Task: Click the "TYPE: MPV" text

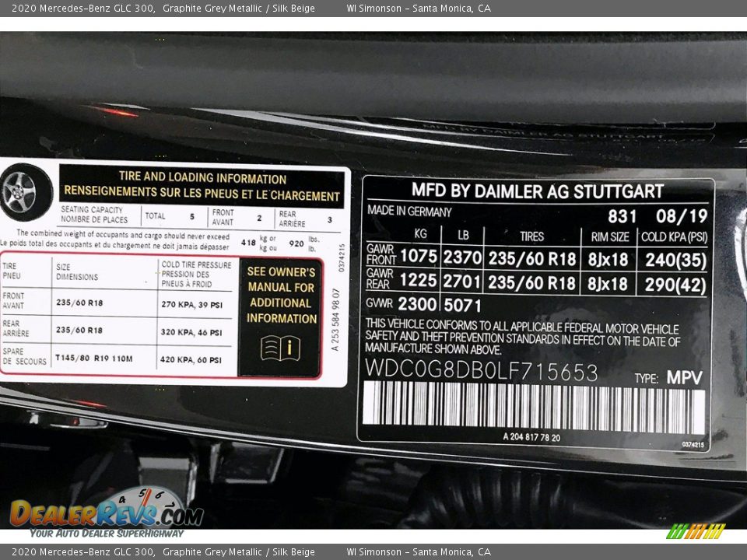Action: [x=668, y=378]
